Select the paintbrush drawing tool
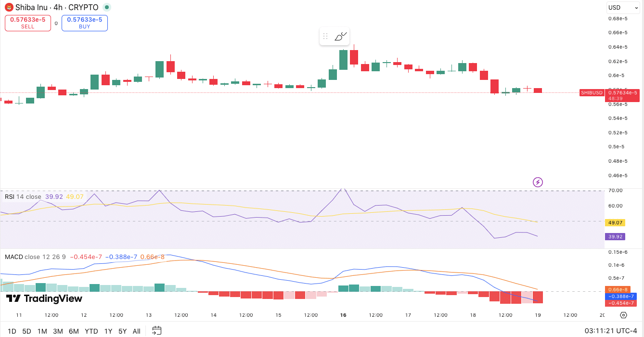644x337 pixels. pyautogui.click(x=341, y=36)
